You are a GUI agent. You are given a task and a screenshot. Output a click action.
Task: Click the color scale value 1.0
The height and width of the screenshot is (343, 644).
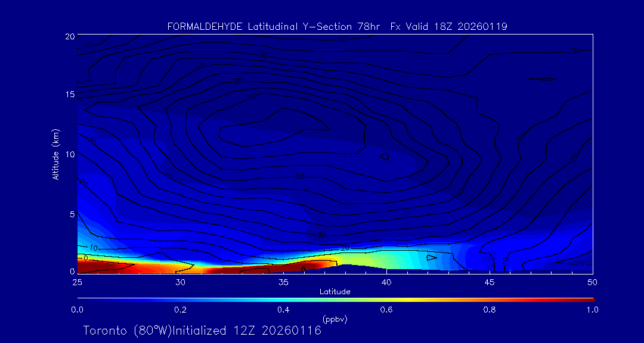point(592,310)
